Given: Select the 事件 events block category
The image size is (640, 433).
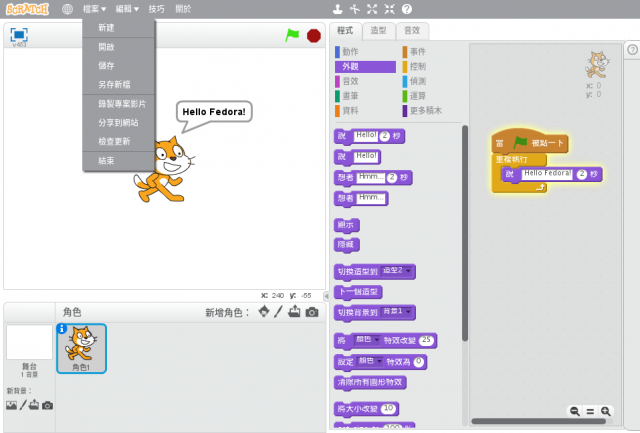Looking at the screenshot, I should pyautogui.click(x=418, y=51).
